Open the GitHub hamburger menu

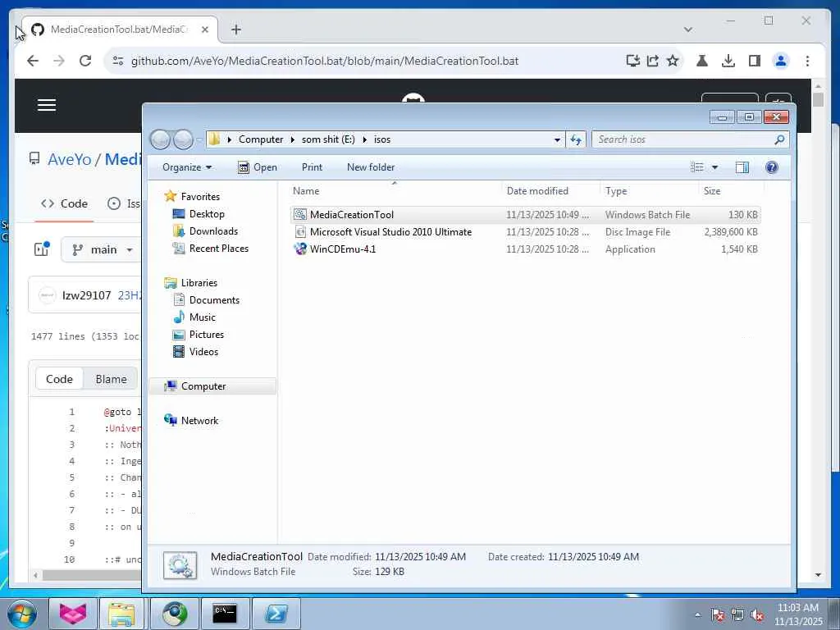tap(47, 105)
